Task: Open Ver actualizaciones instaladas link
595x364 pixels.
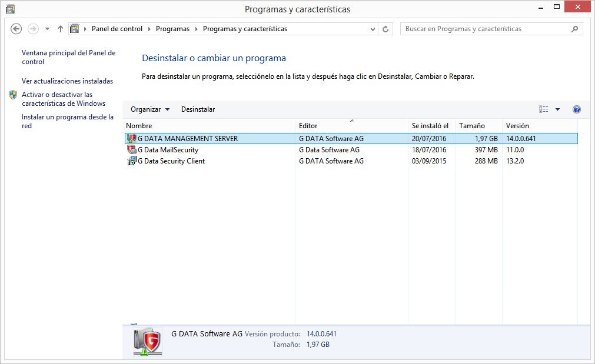Action: (67, 81)
